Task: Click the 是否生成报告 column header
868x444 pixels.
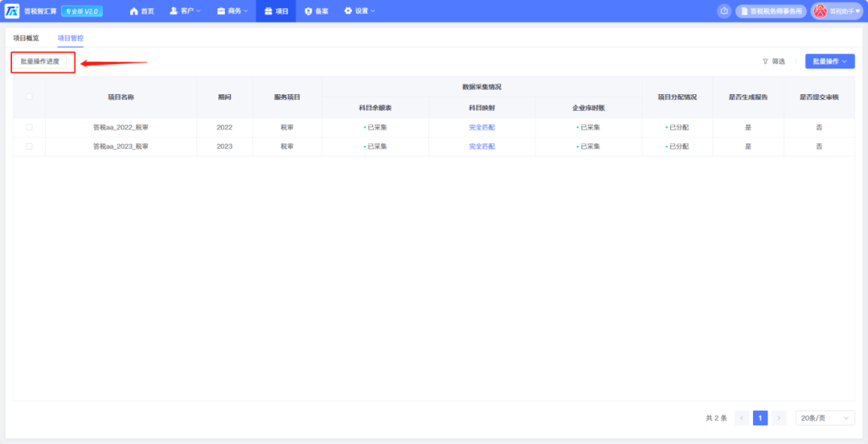Action: pos(748,97)
